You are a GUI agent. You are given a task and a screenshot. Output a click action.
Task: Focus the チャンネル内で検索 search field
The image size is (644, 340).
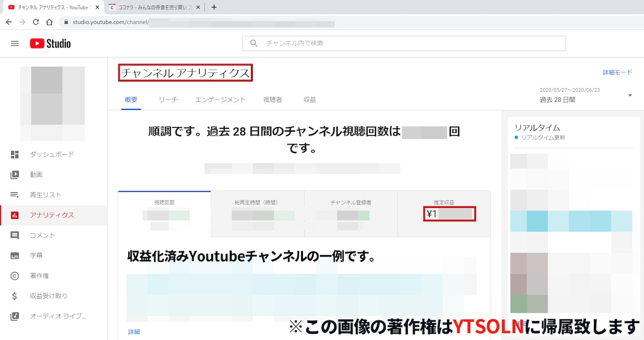point(404,43)
